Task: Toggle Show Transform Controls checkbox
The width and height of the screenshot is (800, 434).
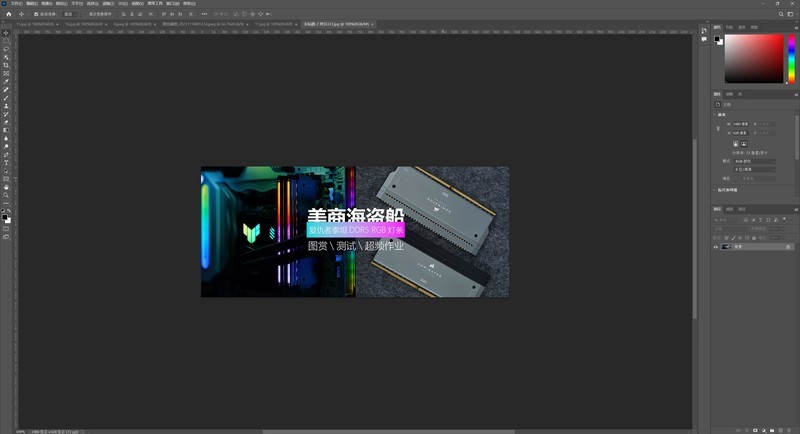Action: point(85,14)
